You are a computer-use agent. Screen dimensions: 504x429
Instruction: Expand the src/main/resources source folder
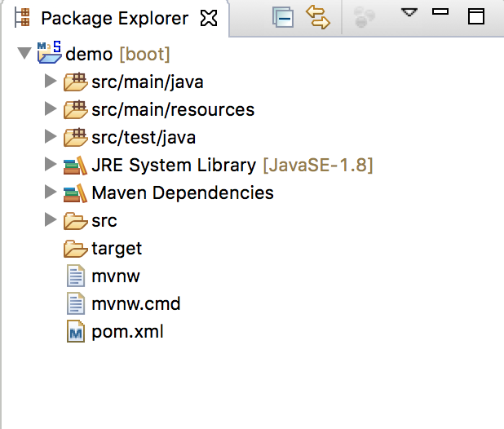click(50, 109)
